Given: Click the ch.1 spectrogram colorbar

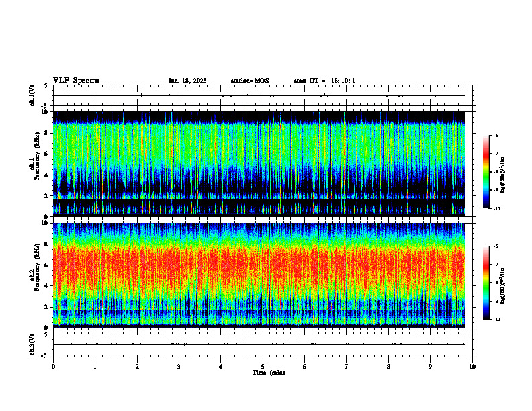Looking at the screenshot, I should point(486,172).
